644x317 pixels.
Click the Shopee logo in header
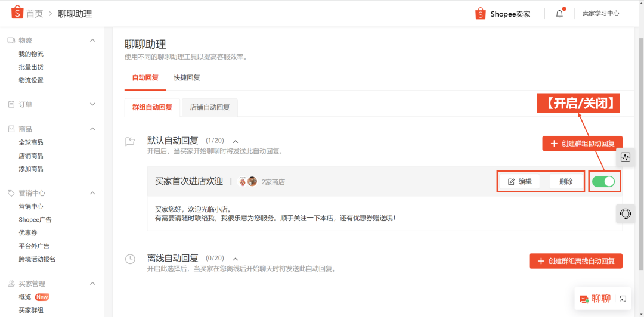[x=17, y=12]
